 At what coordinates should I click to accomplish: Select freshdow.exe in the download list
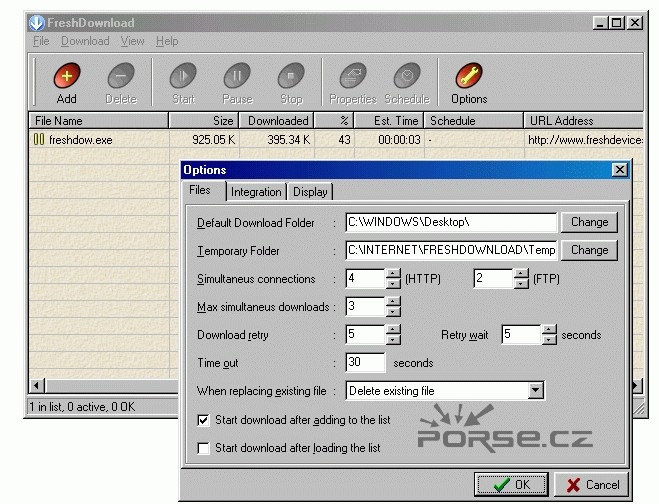[80, 140]
